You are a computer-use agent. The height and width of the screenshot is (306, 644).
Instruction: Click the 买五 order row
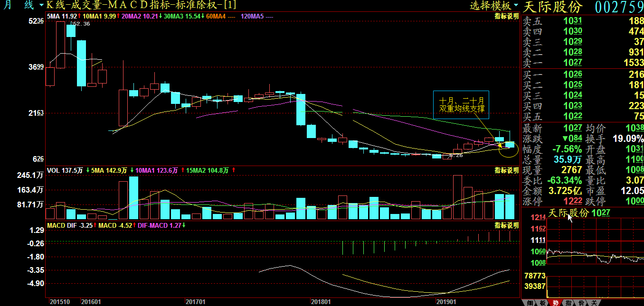(x=583, y=116)
